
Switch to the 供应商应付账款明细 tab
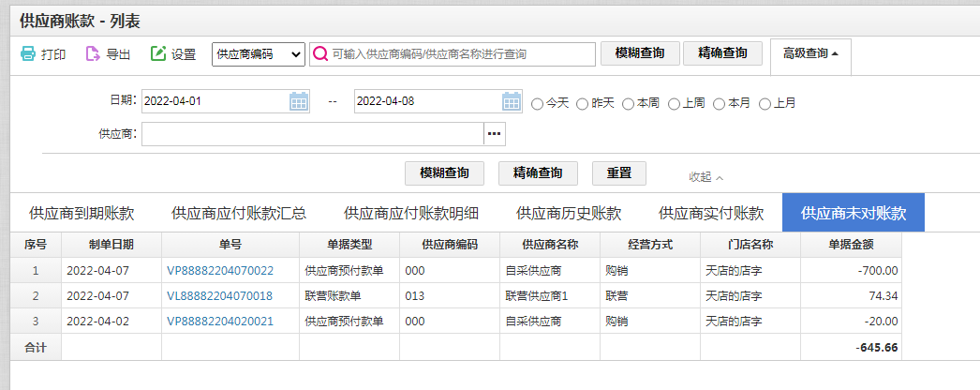(411, 213)
